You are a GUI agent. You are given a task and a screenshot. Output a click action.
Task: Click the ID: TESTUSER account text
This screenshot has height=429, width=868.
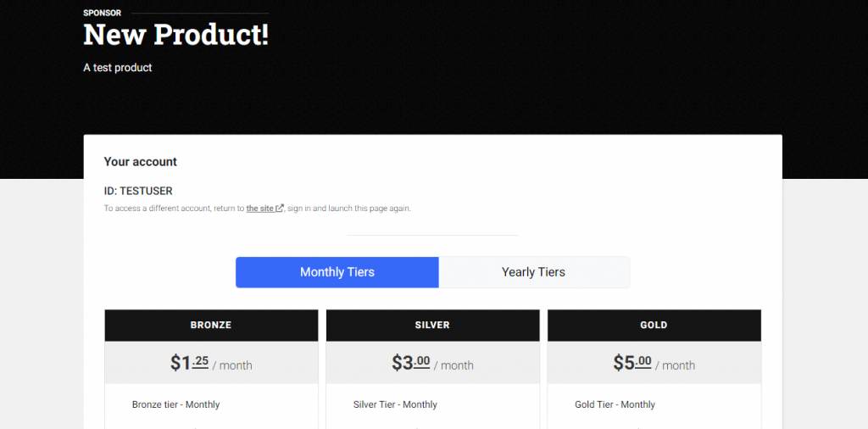tap(138, 191)
